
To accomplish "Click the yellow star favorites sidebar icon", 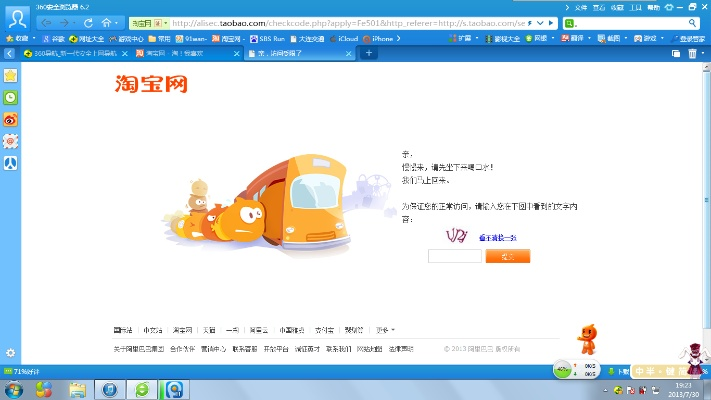I will tap(10, 75).
